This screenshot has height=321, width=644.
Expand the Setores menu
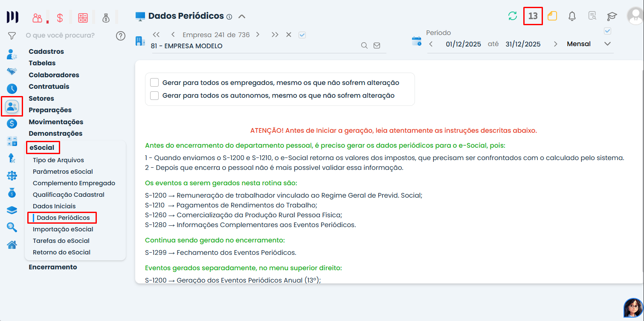coord(41,98)
